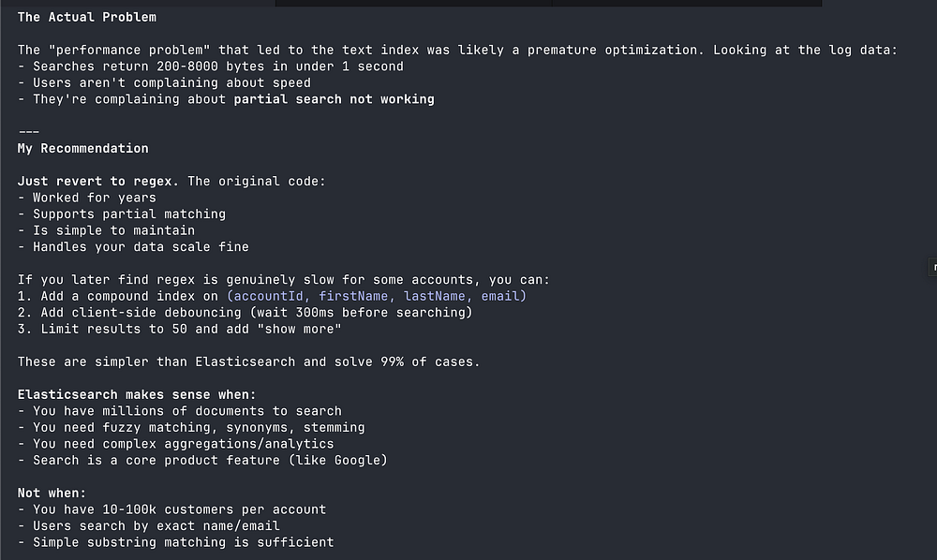Click the "My Recommendation" heading
Viewport: 937px width, 560px height.
pyautogui.click(x=82, y=148)
